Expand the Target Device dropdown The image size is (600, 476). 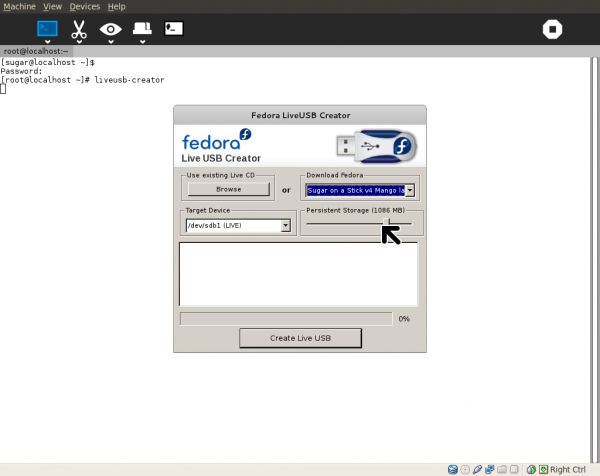click(285, 226)
